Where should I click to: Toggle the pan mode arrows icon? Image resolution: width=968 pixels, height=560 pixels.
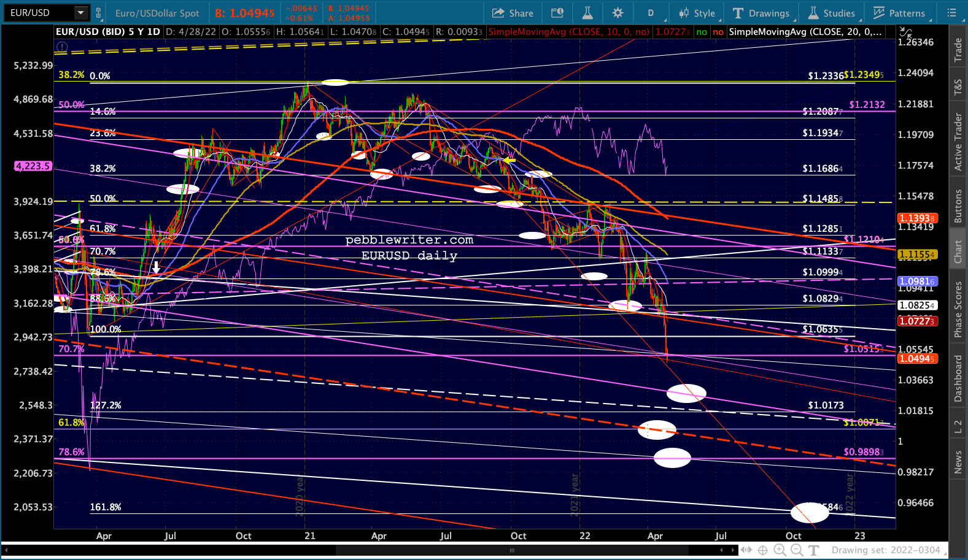point(746,550)
